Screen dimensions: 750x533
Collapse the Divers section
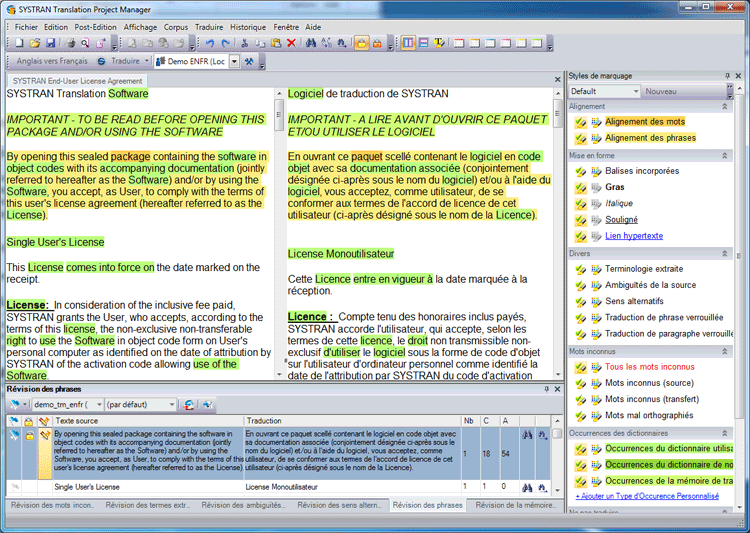pyautogui.click(x=725, y=254)
